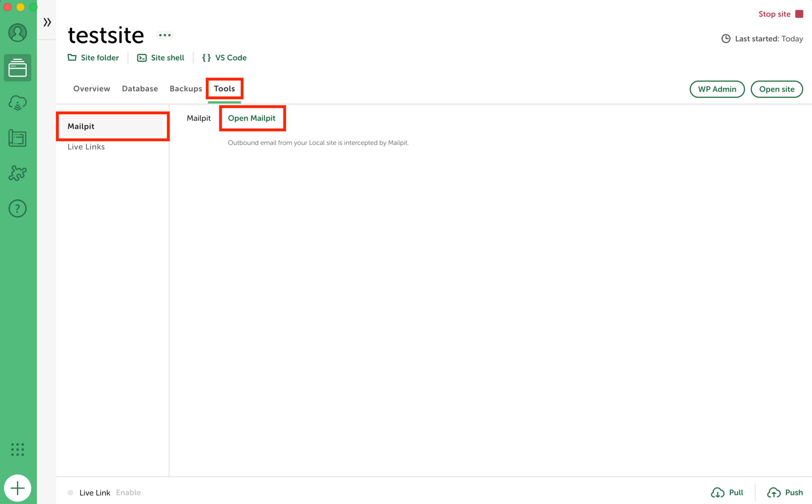Viewport: 812px width, 504px height.
Task: Switch to the Database tab
Action: (140, 89)
